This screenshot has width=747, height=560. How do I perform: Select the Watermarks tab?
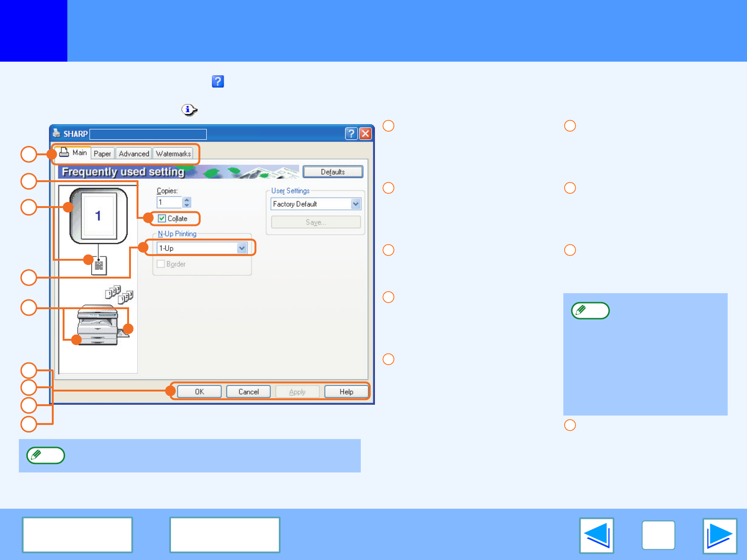[173, 154]
